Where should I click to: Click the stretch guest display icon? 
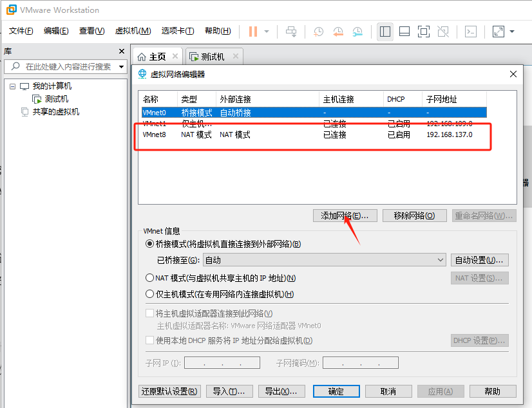pyautogui.click(x=498, y=32)
